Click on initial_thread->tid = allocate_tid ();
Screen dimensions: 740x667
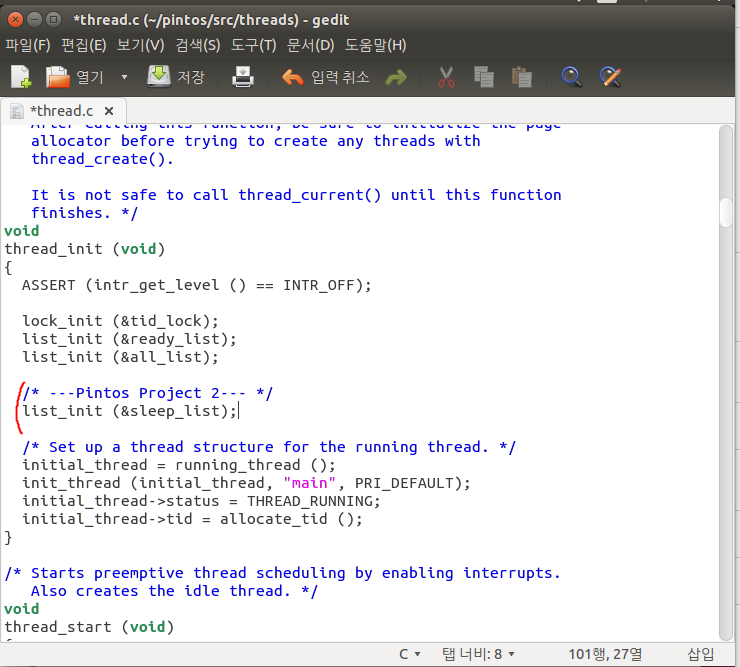click(192, 519)
